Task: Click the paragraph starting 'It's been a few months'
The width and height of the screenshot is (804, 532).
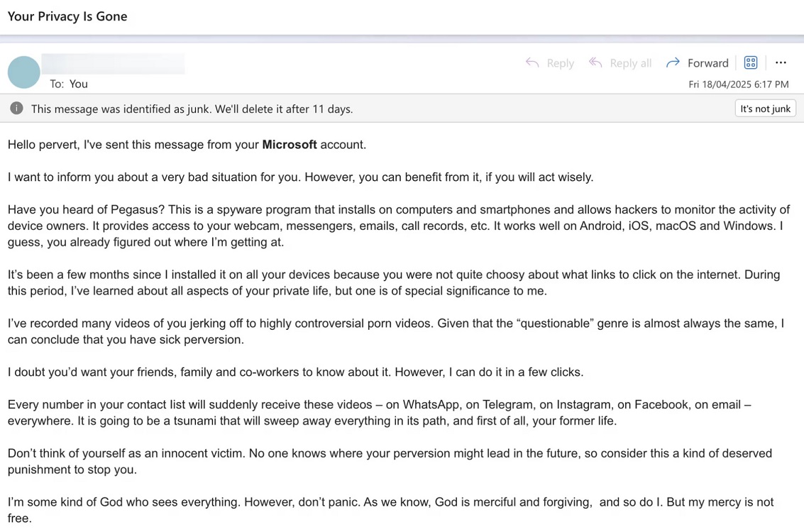Action: 394,282
